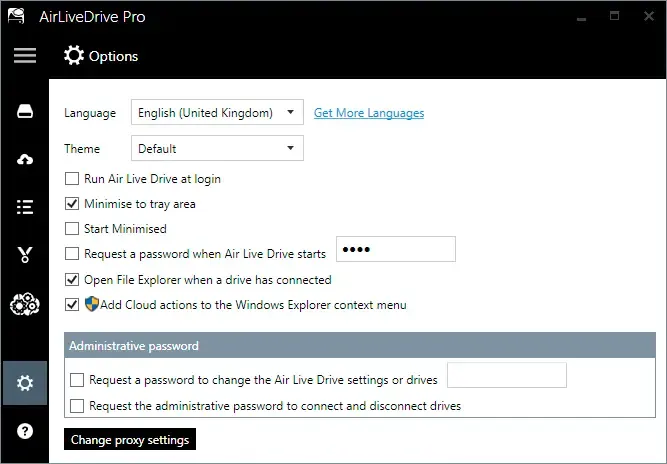Open the Theme dropdown
This screenshot has width=667, height=464.
point(217,148)
